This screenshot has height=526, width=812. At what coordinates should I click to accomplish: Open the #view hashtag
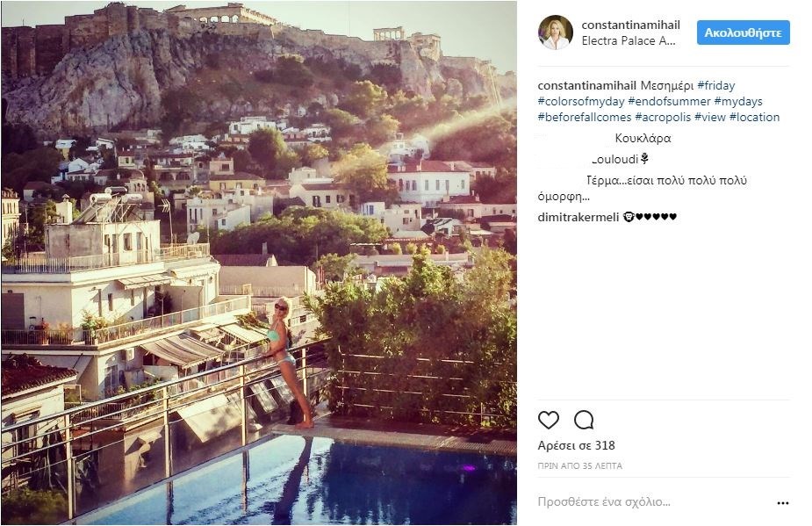pyautogui.click(x=709, y=118)
